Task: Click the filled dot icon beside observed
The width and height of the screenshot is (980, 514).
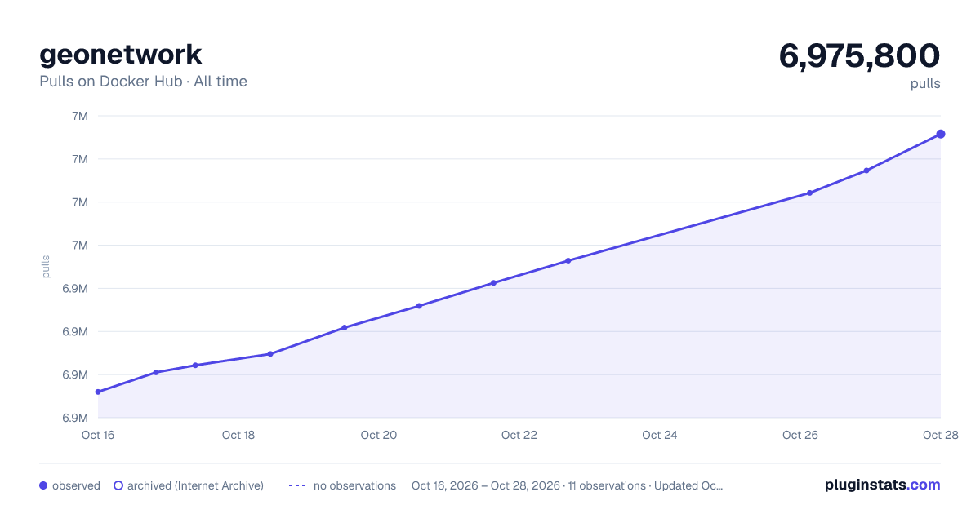Action: tap(43, 485)
